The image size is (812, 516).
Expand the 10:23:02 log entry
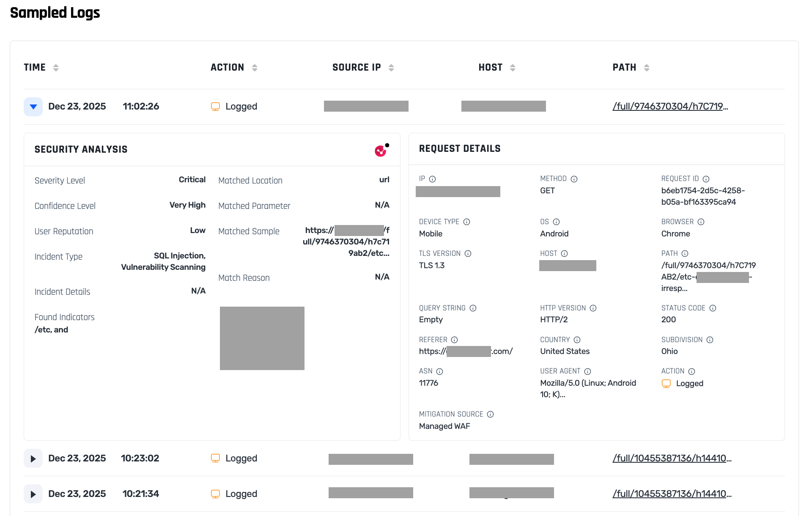click(33, 458)
